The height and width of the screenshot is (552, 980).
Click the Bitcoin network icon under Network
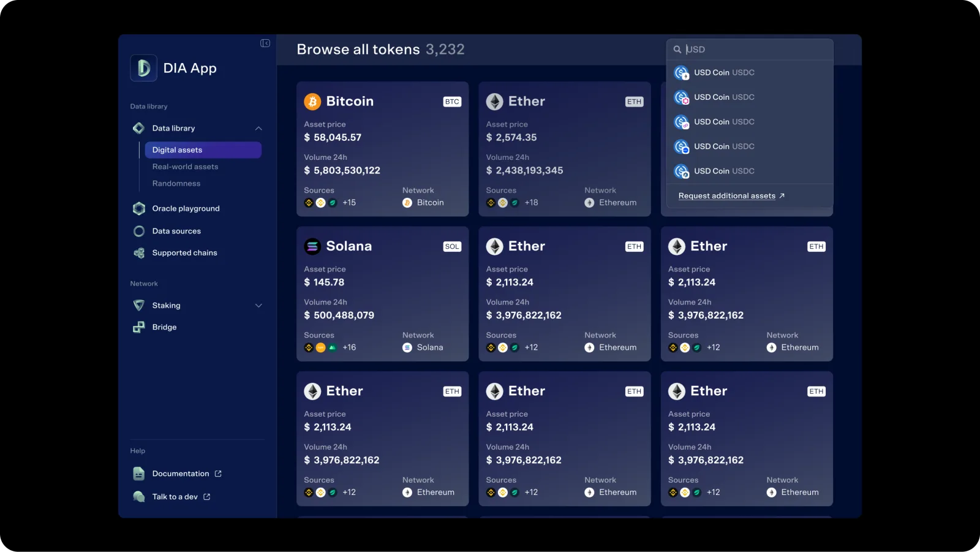pyautogui.click(x=407, y=203)
